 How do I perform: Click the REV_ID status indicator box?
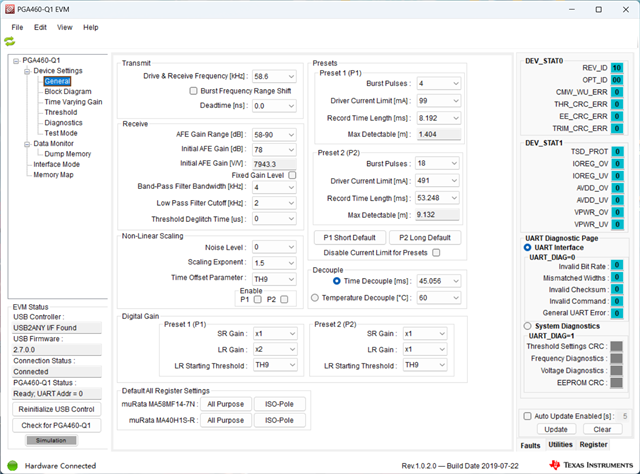[617, 68]
